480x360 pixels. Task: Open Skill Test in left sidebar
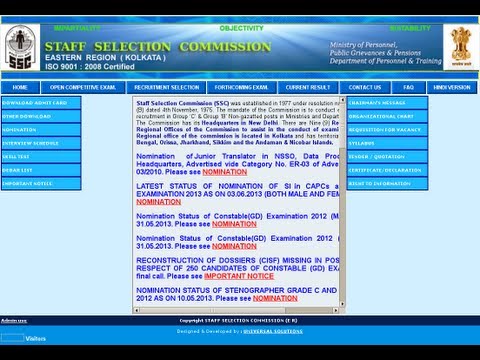point(41,157)
